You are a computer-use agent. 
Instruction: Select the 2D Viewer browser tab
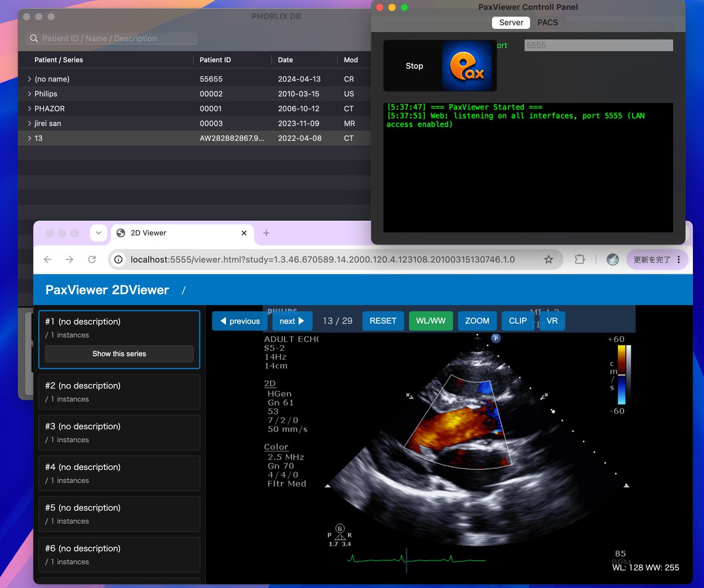pos(182,233)
